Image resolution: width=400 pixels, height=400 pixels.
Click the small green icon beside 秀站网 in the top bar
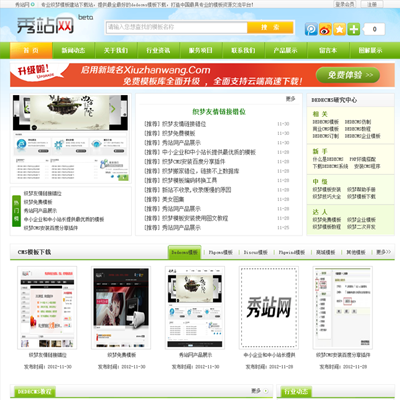pos(32,5)
